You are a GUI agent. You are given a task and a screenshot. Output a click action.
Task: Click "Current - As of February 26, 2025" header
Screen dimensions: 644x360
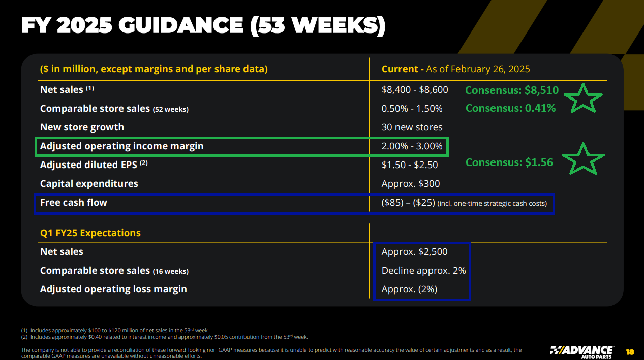coord(456,69)
